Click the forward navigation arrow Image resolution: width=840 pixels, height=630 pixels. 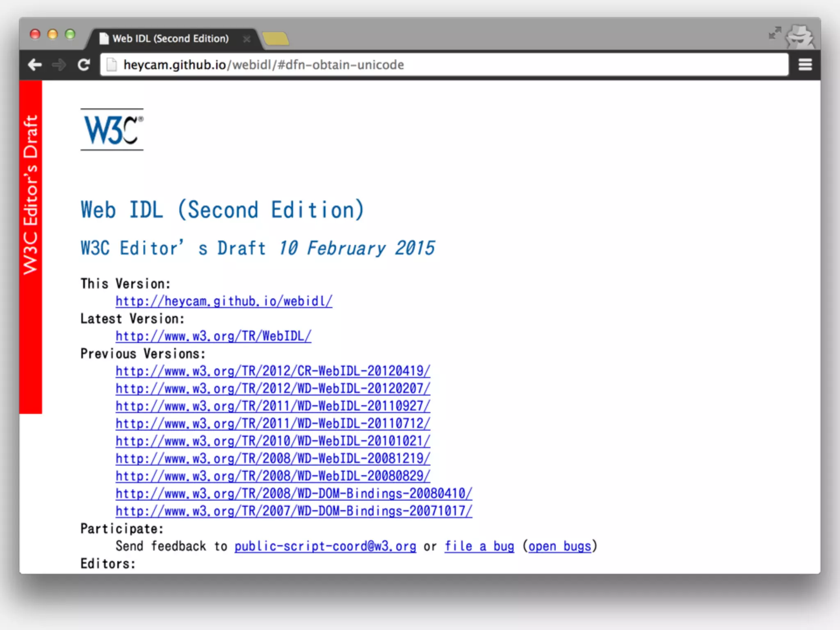pyautogui.click(x=59, y=65)
